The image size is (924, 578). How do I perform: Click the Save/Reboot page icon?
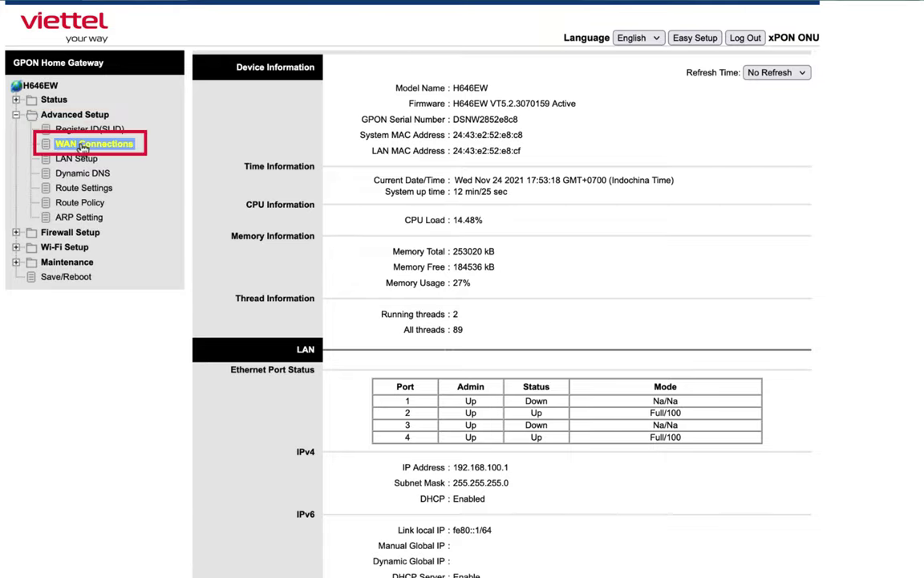[x=31, y=277]
